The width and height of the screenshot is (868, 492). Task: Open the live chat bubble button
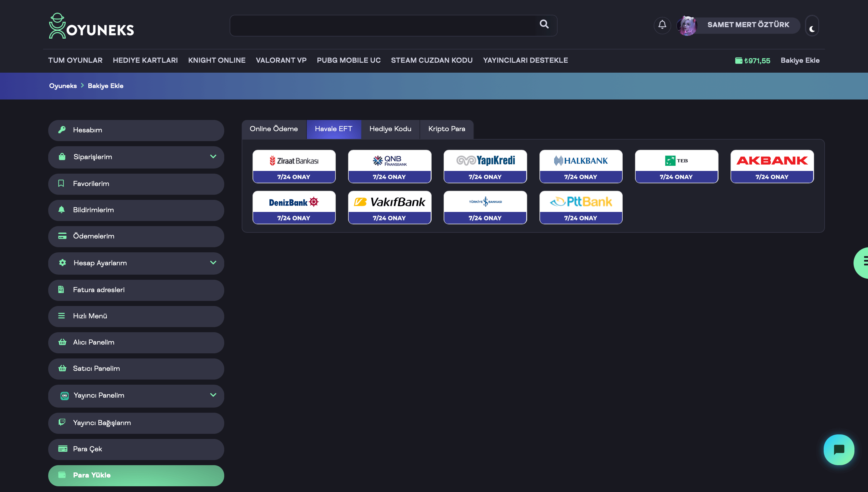(839, 450)
